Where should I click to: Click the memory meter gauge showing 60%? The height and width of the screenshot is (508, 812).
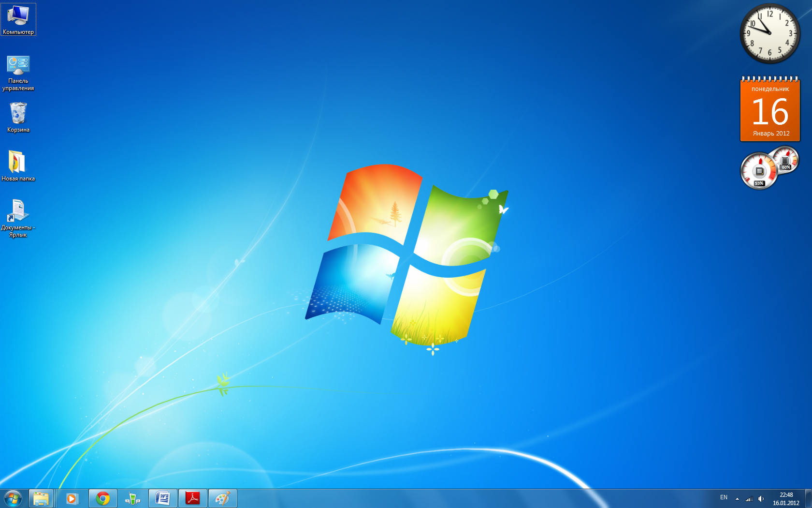coord(785,160)
